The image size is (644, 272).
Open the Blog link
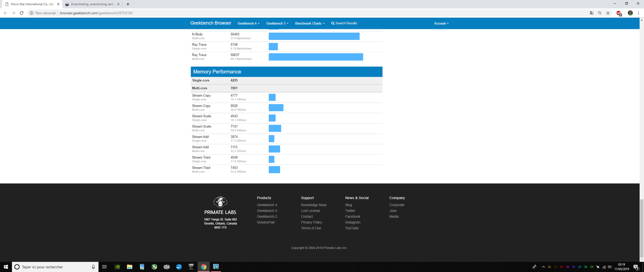coord(348,205)
